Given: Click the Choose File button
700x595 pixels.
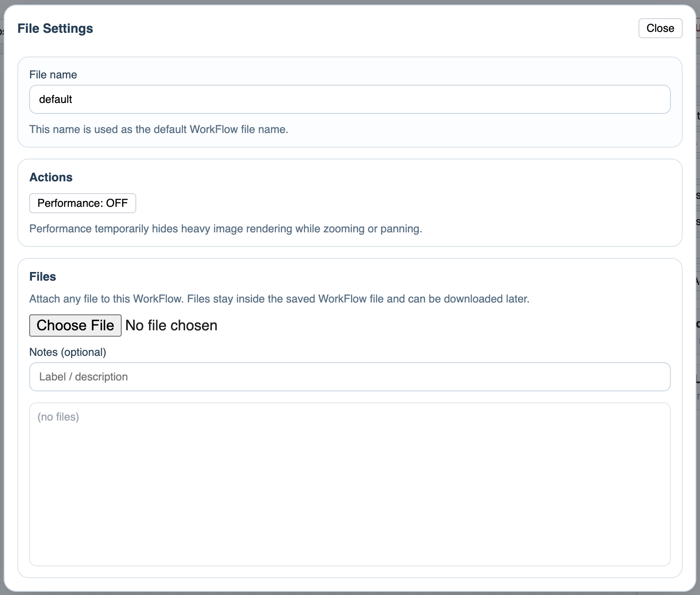Looking at the screenshot, I should pos(75,325).
